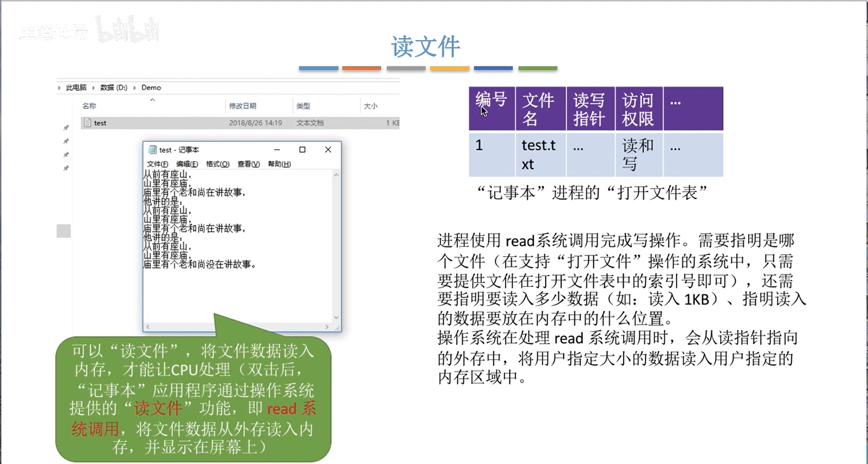Click the topmost pin icon in Explorer sidebar

click(66, 128)
